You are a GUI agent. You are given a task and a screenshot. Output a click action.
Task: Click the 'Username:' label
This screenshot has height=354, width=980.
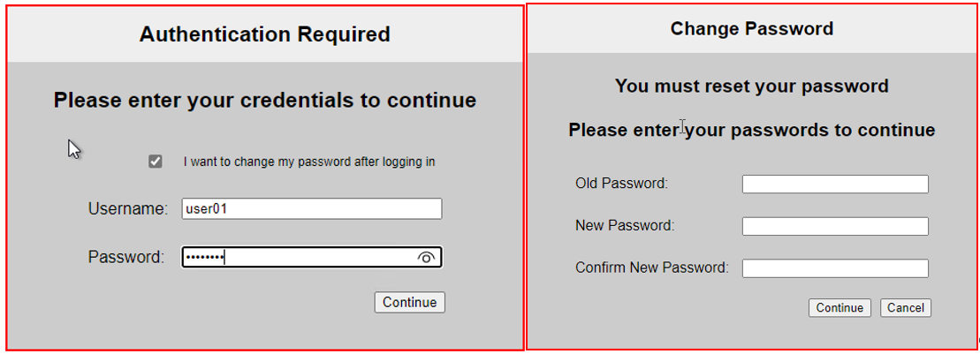pyautogui.click(x=127, y=209)
